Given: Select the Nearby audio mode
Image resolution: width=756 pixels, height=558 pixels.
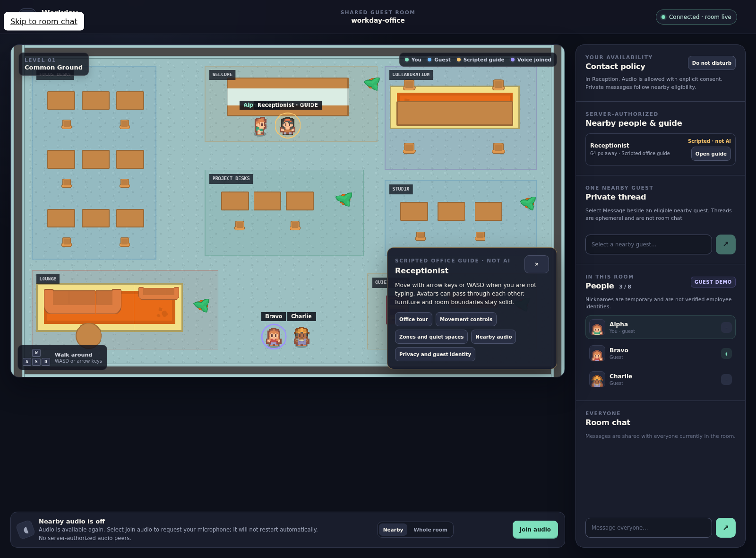Looking at the screenshot, I should point(393,530).
